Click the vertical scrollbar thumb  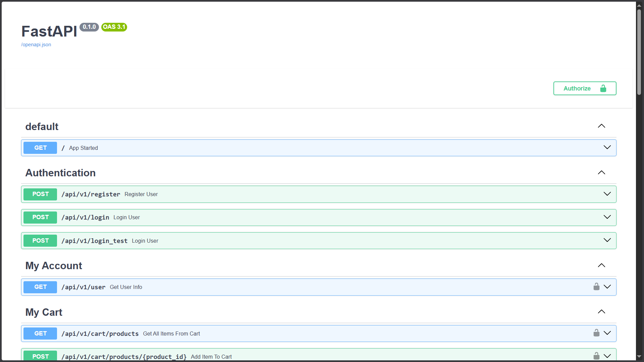[639, 52]
